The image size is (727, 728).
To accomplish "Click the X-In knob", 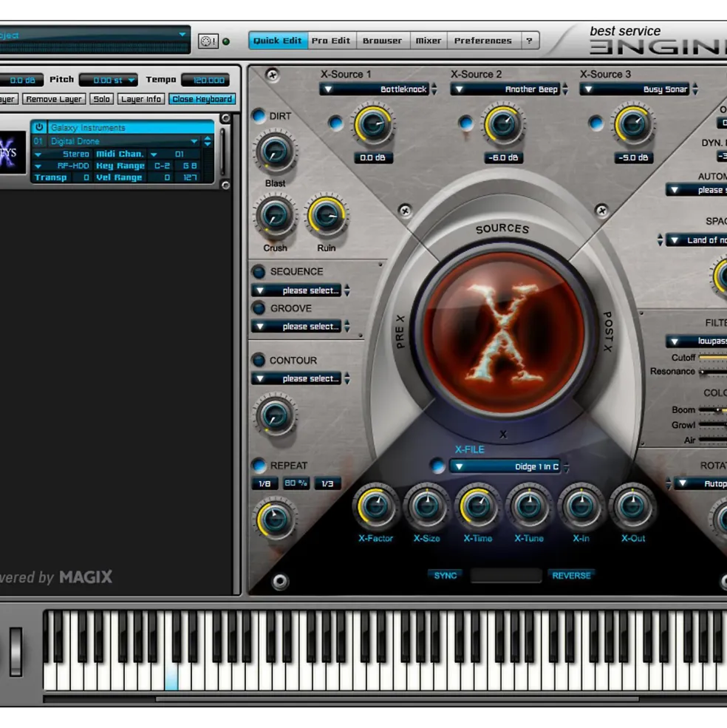I will 581,506.
